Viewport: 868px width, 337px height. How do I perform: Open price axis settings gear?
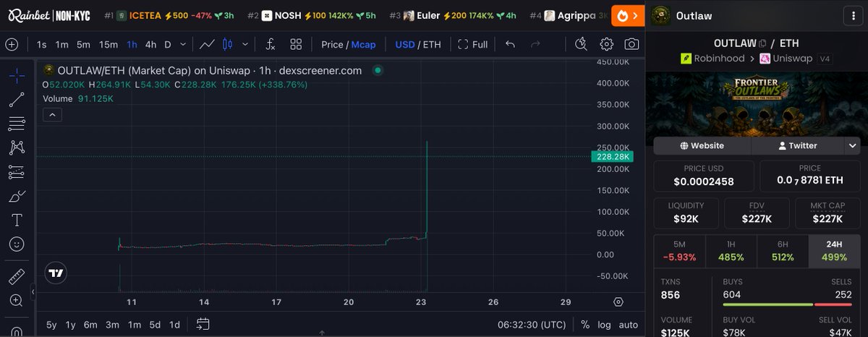point(618,302)
